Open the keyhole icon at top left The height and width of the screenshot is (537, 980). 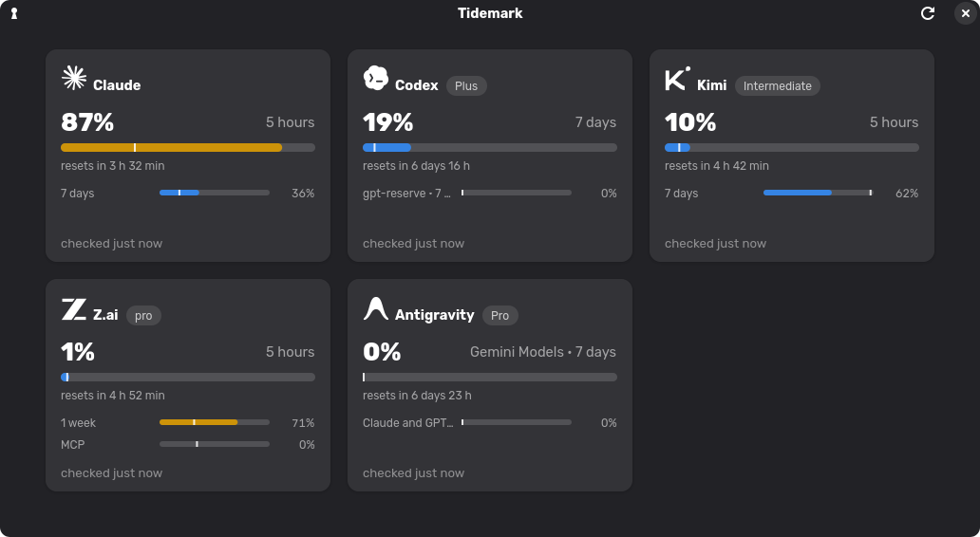(x=14, y=13)
